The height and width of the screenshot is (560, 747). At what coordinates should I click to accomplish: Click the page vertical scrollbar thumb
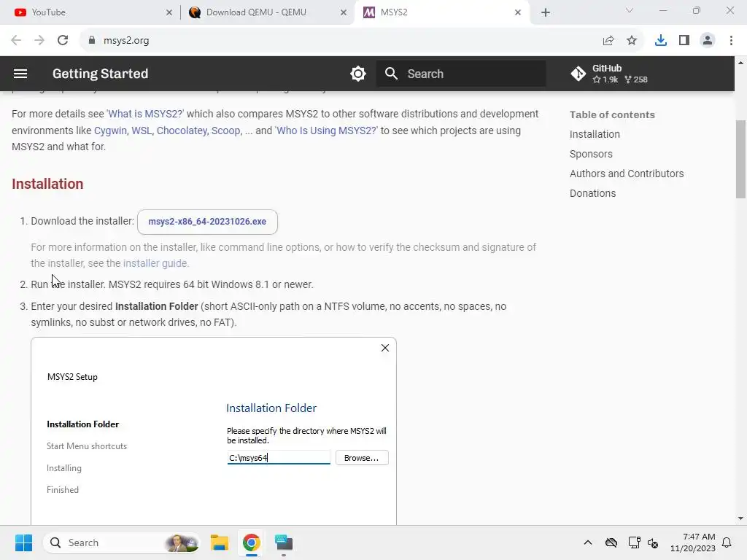(x=740, y=159)
